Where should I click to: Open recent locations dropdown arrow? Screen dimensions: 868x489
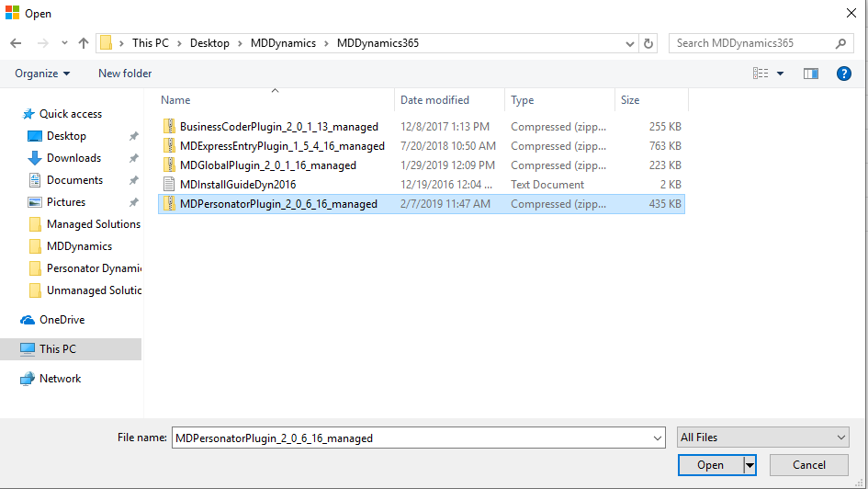coord(65,43)
